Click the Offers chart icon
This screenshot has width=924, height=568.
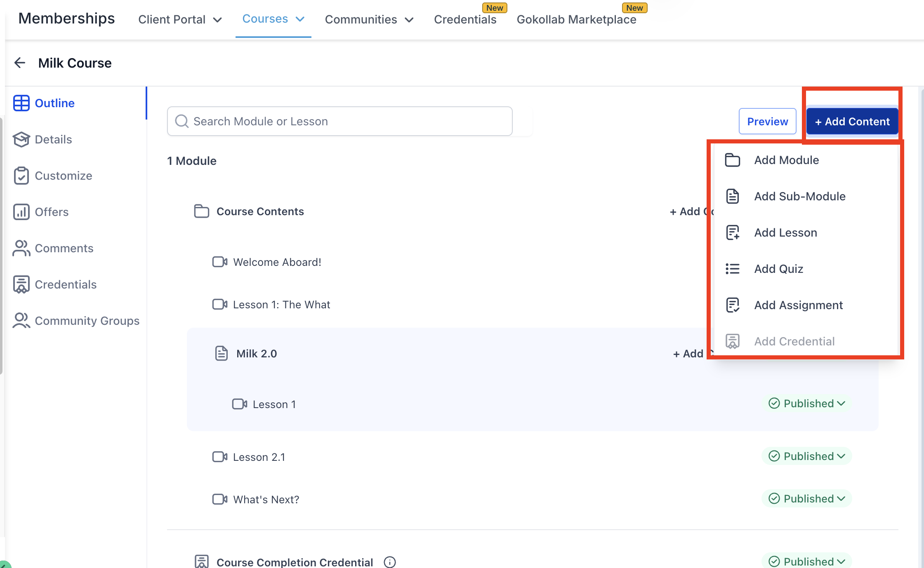pos(21,212)
